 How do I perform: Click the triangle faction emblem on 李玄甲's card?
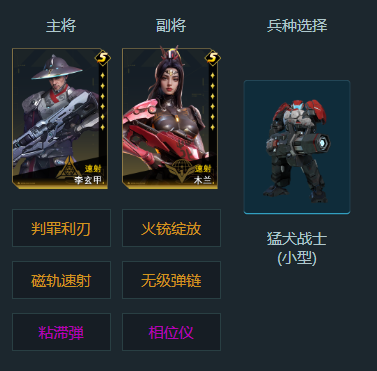(69, 170)
